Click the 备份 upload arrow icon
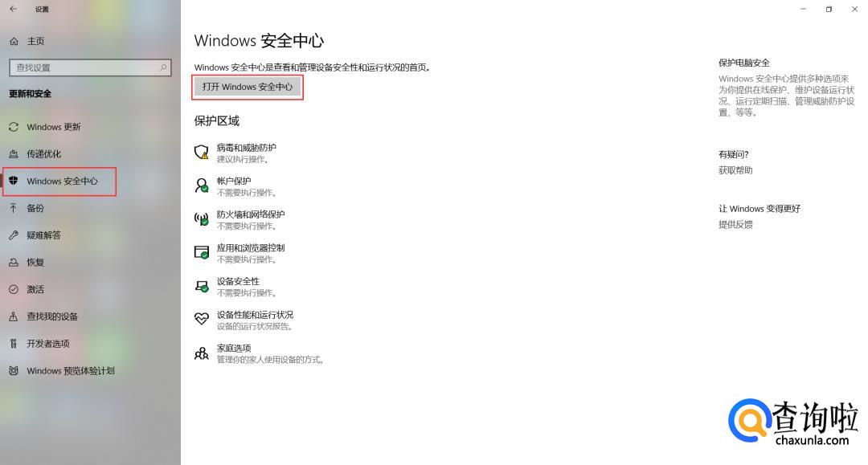Image resolution: width=868 pixels, height=465 pixels. [14, 208]
